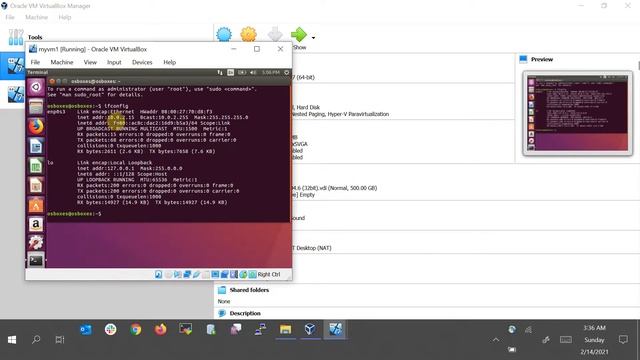Click the network adapter status bar icon

[x=187, y=274]
